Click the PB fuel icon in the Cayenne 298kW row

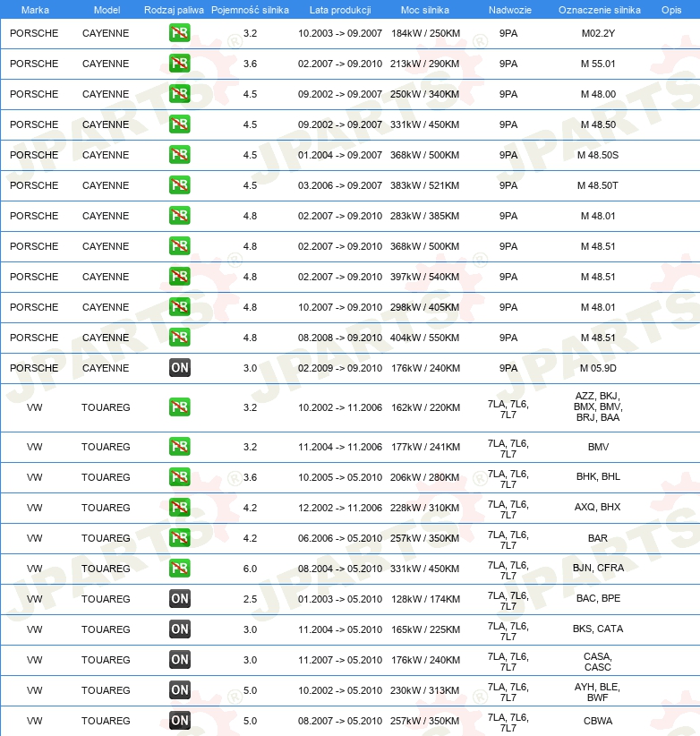[x=180, y=307]
